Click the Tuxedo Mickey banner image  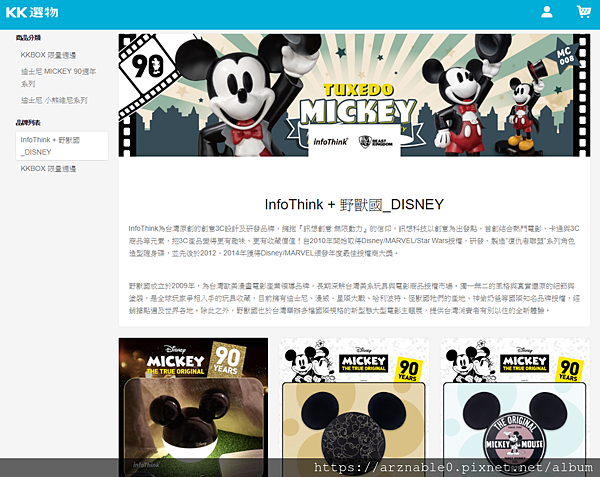354,95
